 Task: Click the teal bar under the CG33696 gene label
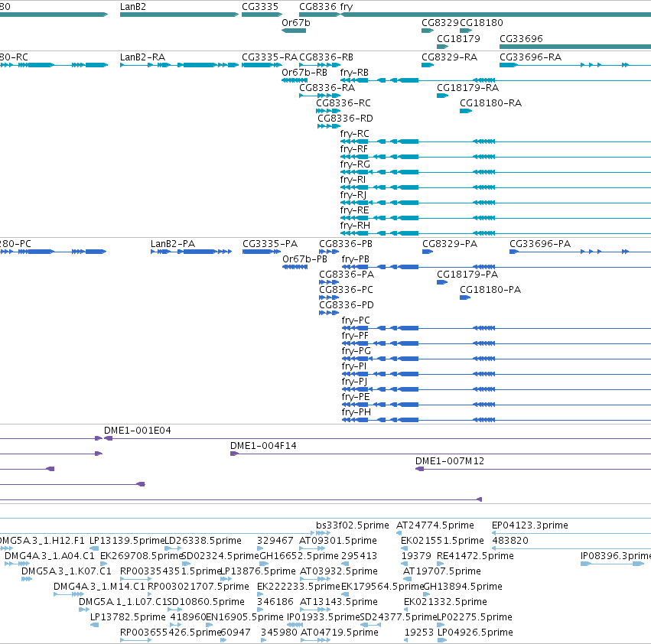[575, 47]
